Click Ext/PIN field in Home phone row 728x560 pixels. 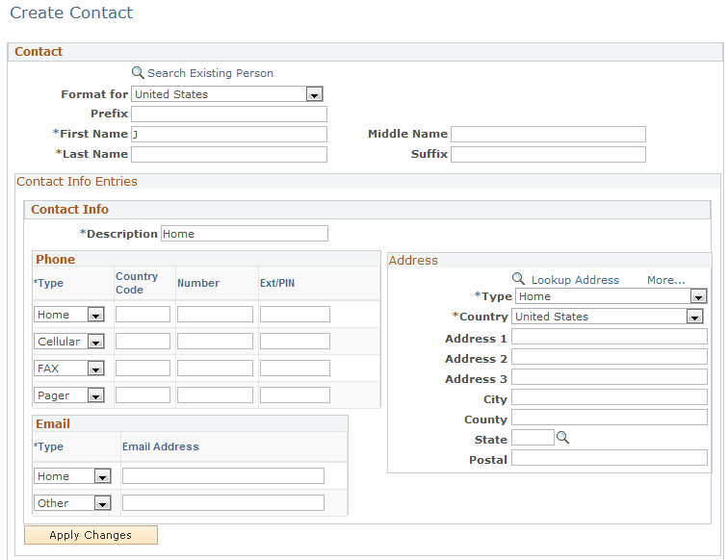tap(295, 314)
